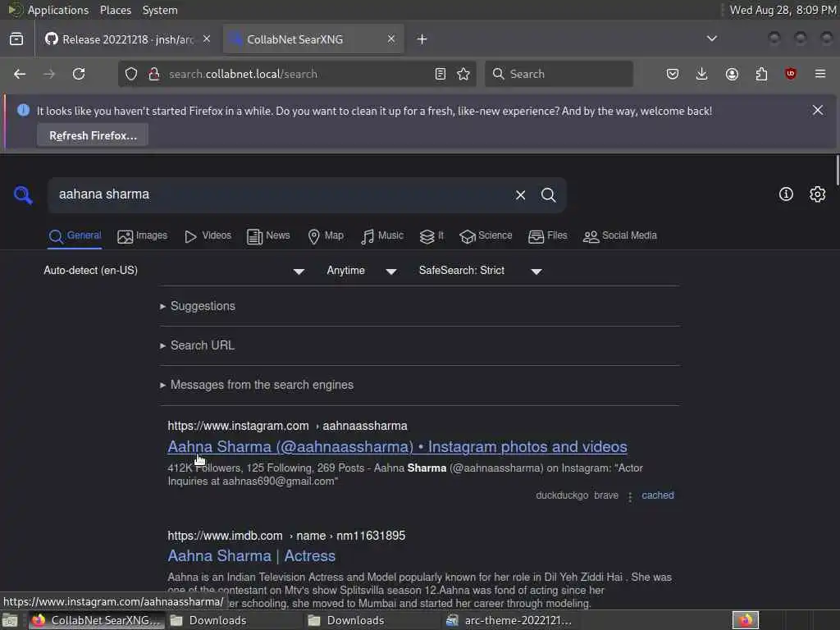Screen dimensions: 840x630
Task: Click Refresh Firefox… button
Action: [x=93, y=135]
